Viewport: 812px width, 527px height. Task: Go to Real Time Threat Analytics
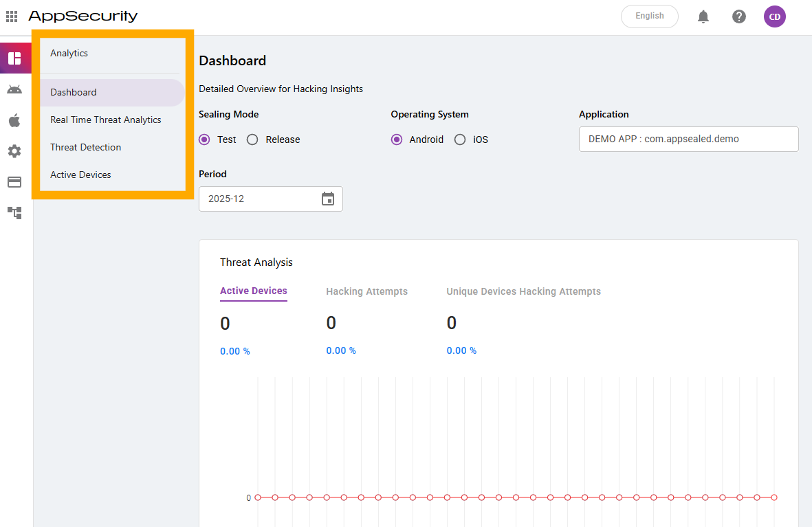106,120
